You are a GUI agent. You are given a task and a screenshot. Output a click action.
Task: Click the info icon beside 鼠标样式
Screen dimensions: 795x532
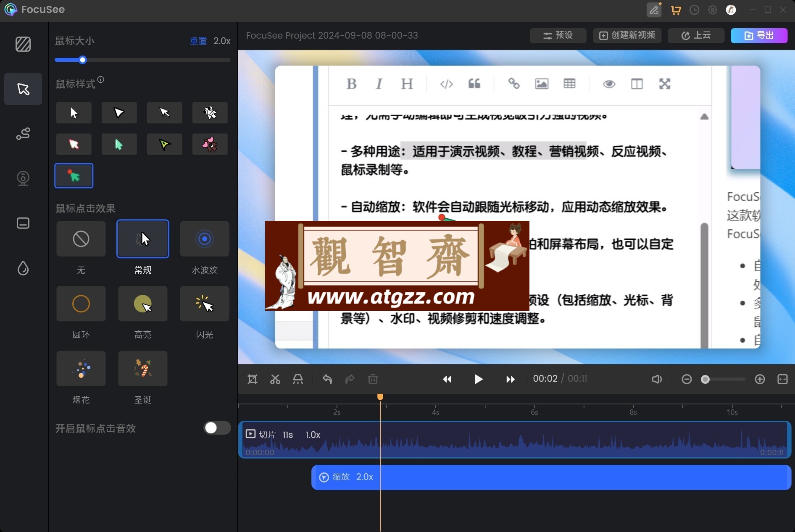click(101, 79)
